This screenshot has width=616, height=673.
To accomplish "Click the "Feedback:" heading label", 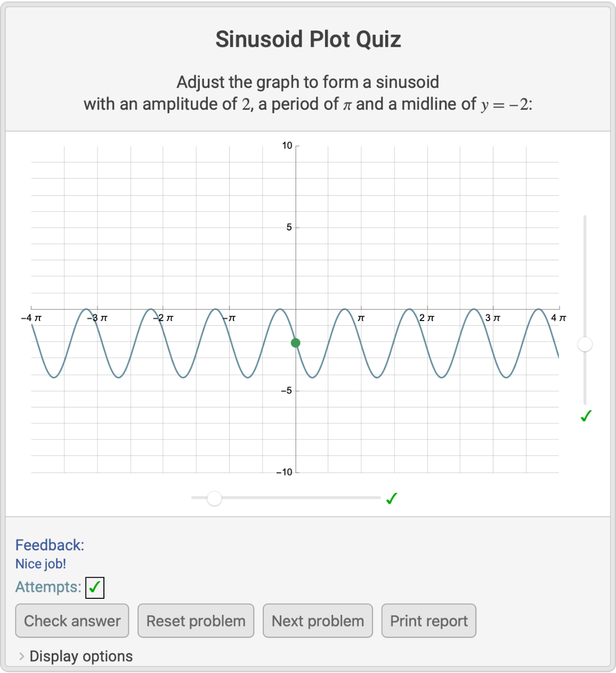I will click(50, 545).
